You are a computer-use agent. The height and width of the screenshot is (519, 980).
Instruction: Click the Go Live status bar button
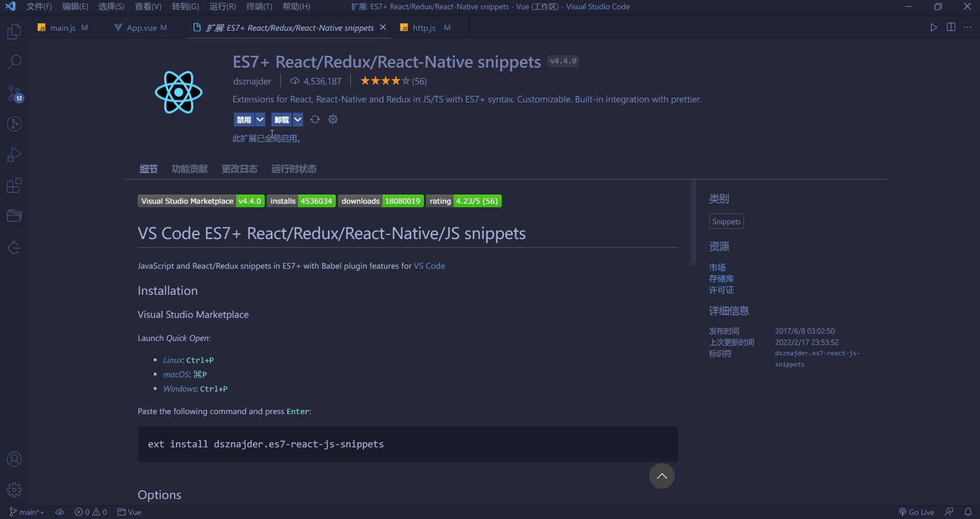point(916,512)
